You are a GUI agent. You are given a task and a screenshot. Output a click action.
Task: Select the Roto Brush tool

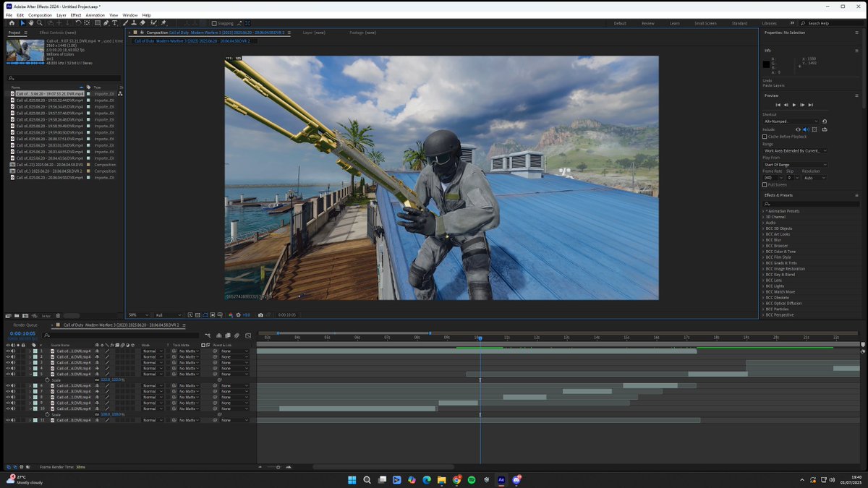point(153,22)
